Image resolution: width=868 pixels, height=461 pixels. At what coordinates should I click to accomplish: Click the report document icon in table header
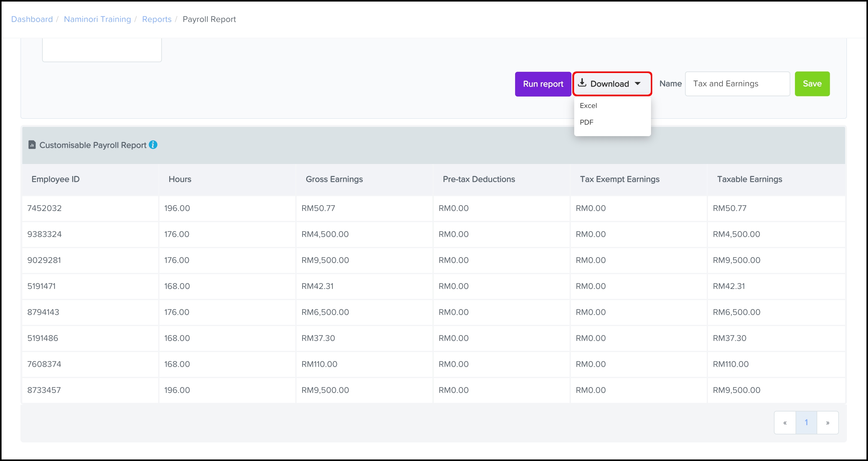click(32, 145)
